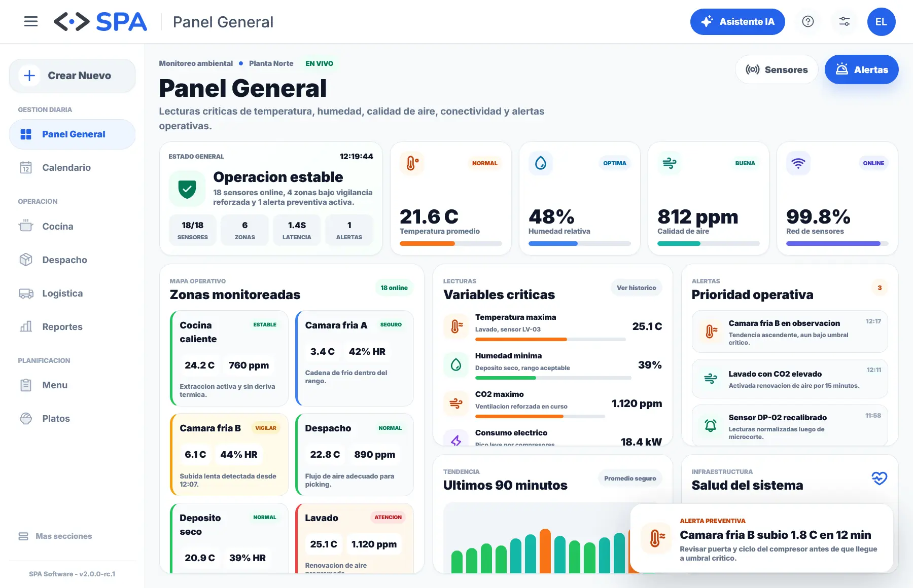The image size is (913, 588).
Task: Click the Consumo electrico lightning icon
Action: coord(456,439)
